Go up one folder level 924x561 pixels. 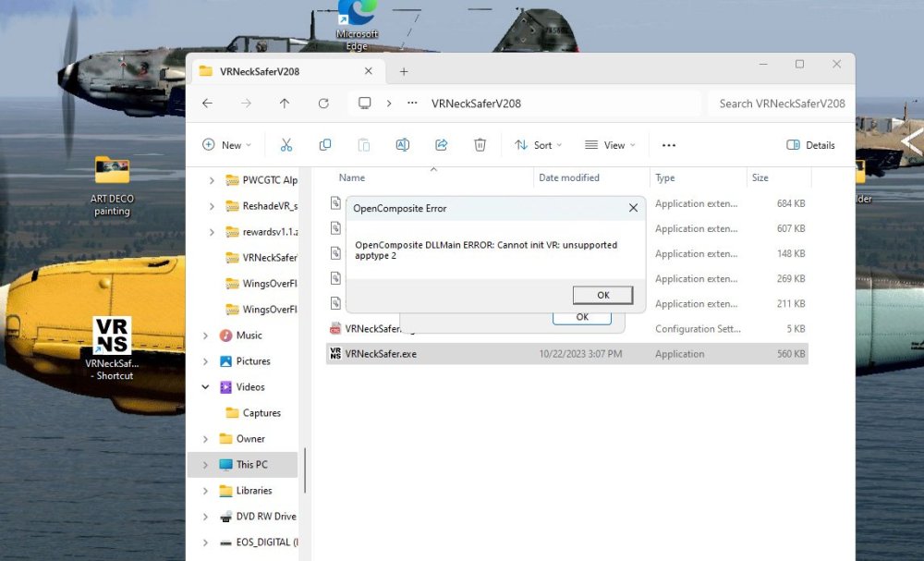[285, 104]
